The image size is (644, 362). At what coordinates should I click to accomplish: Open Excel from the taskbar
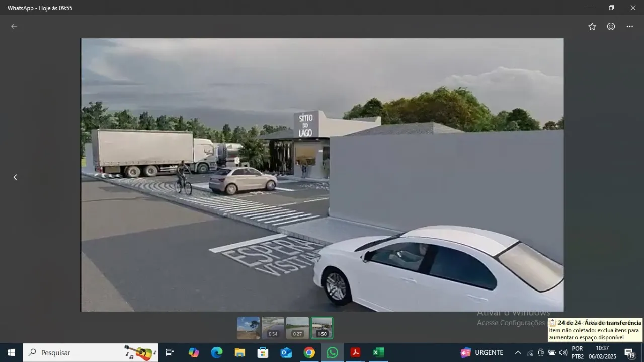click(378, 352)
